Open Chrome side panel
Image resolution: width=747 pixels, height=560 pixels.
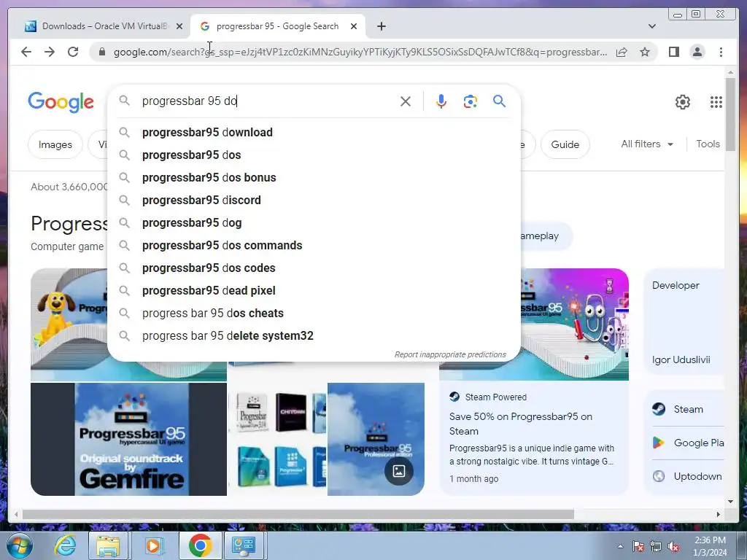[673, 52]
